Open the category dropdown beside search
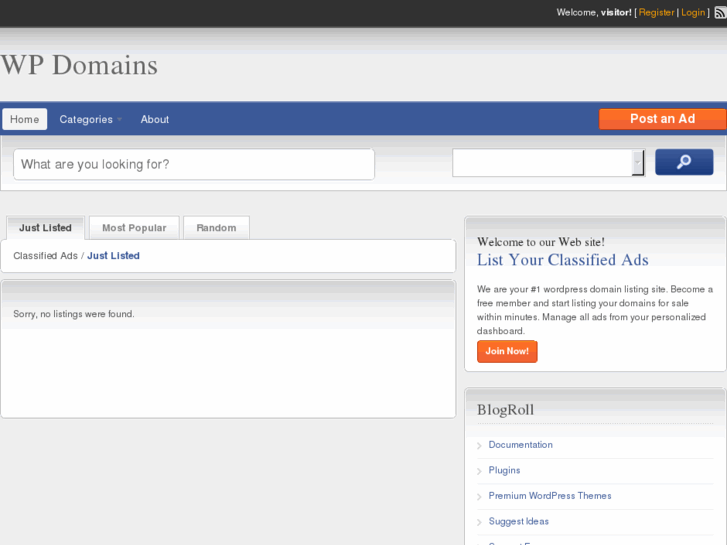 (x=548, y=162)
